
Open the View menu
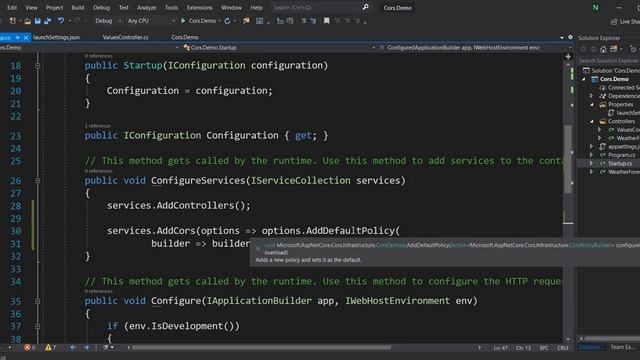click(31, 8)
